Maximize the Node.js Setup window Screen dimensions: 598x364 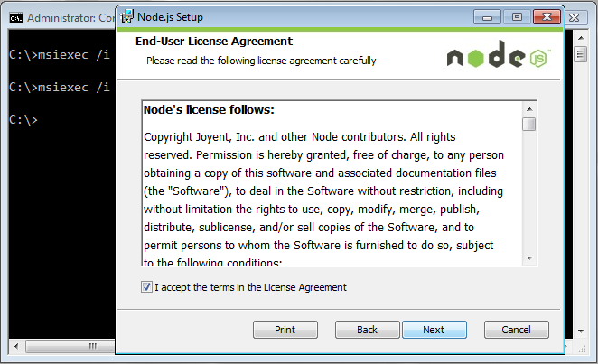pos(517,17)
